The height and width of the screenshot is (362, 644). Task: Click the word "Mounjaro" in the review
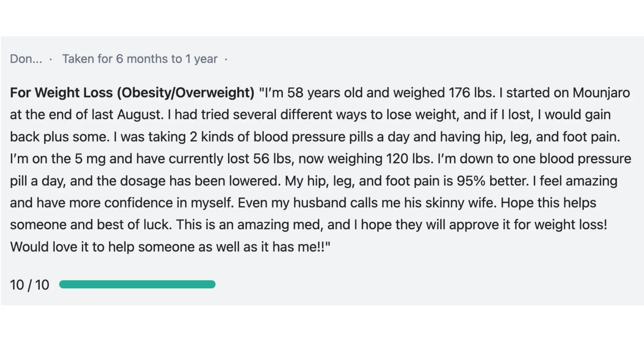coord(601,93)
